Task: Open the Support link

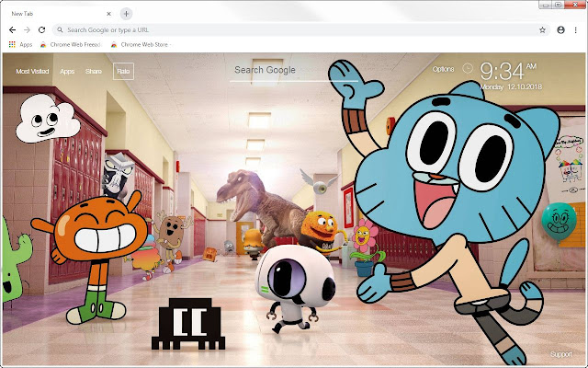Action: tap(561, 354)
